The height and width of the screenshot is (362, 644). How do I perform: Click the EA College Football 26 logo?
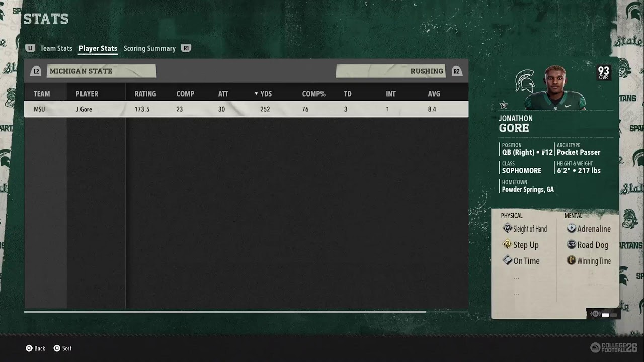(614, 347)
